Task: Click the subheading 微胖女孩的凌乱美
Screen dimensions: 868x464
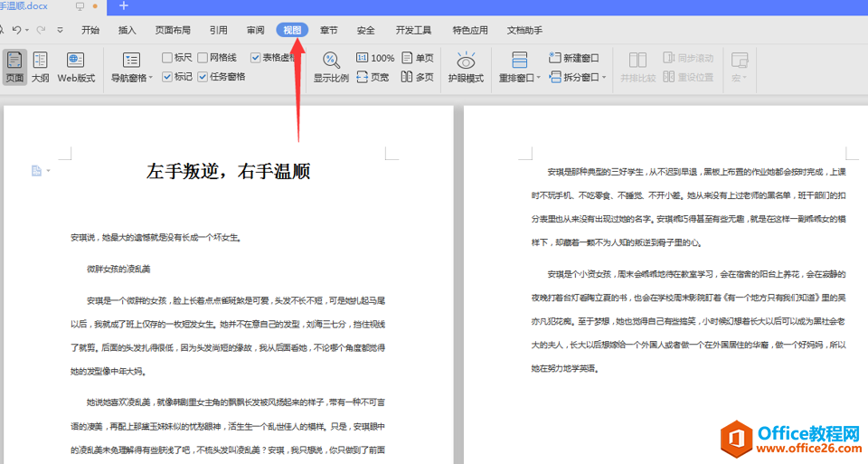Action: coord(118,270)
